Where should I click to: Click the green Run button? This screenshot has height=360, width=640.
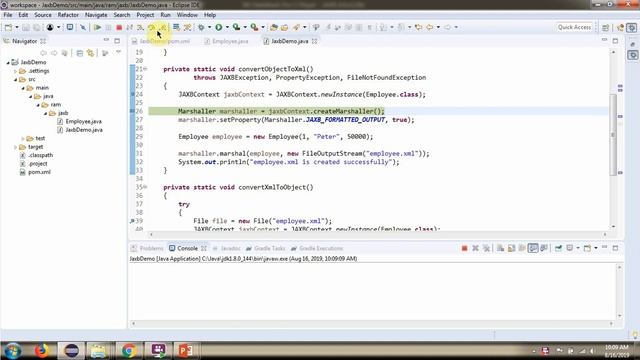(x=219, y=27)
